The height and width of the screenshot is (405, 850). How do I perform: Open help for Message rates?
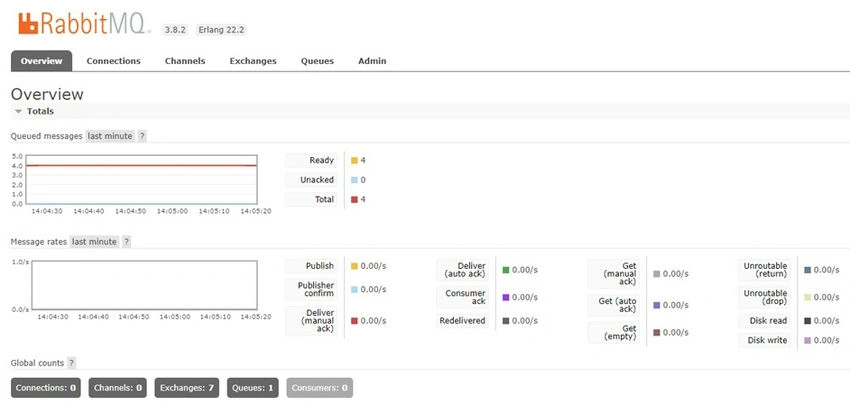coord(126,242)
